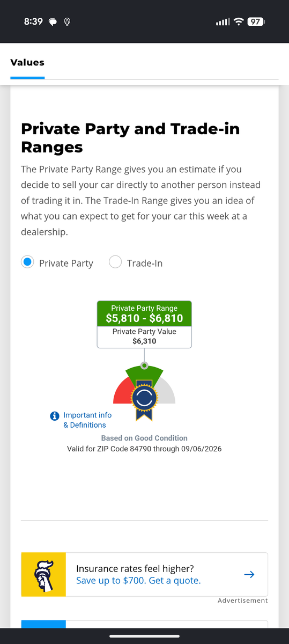Select the Private Party radio button

point(27,262)
